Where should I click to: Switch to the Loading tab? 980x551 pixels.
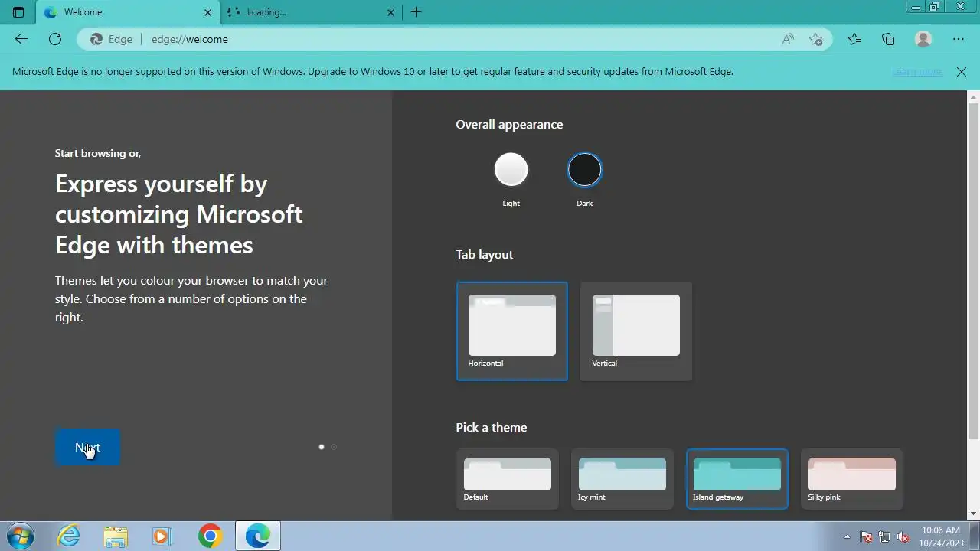click(310, 12)
